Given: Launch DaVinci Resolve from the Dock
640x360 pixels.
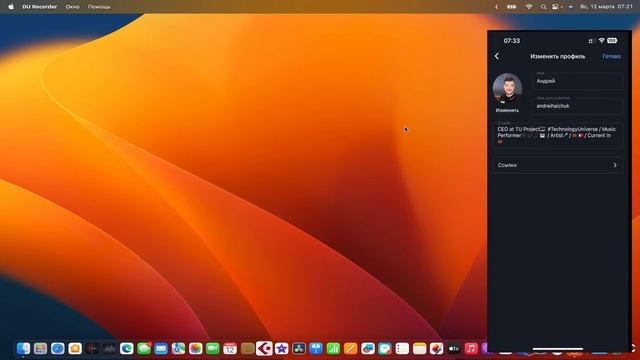Looking at the screenshot, I should [299, 348].
